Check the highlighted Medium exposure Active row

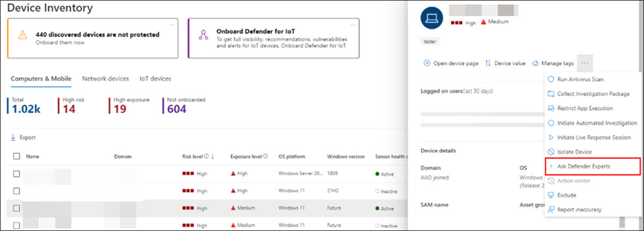tap(17, 208)
